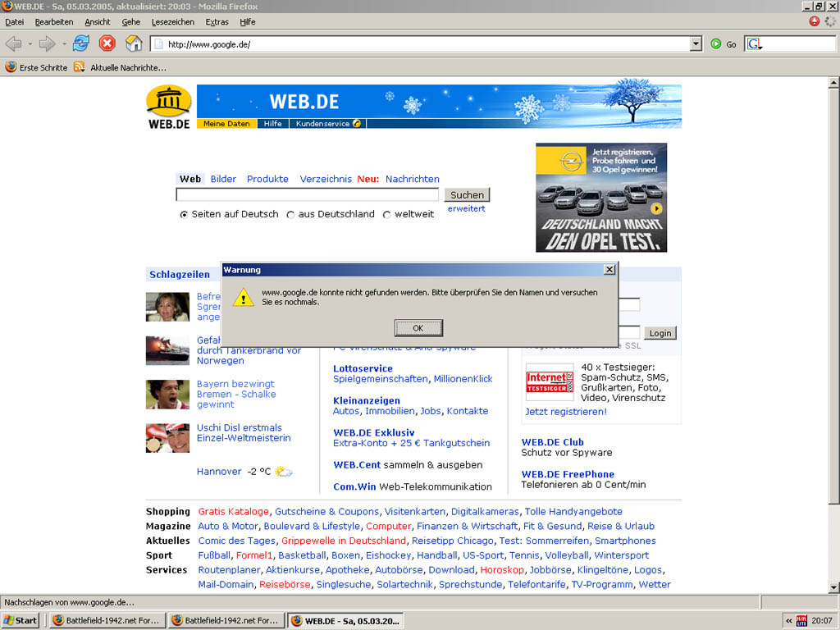Switch to the Nachrichten search tab
Viewport: 840px width, 630px height.
click(x=413, y=179)
